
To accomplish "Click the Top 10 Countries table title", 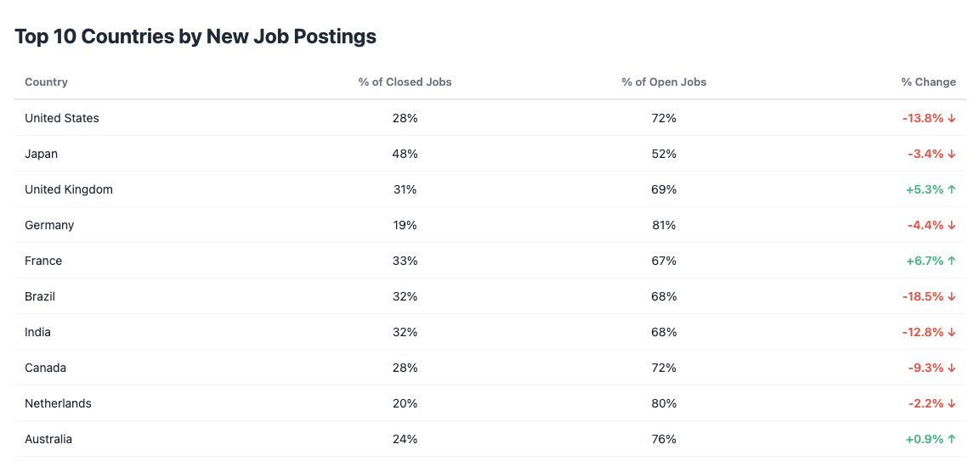I will click(x=195, y=37).
